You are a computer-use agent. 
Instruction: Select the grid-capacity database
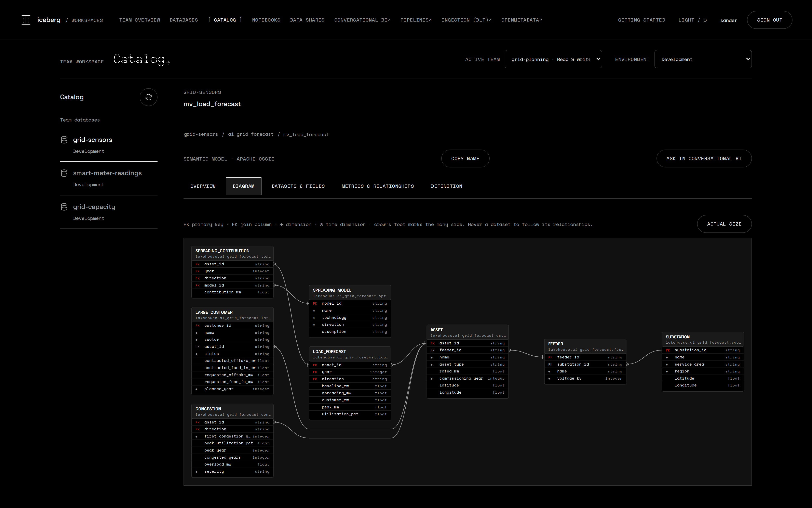tap(109, 212)
